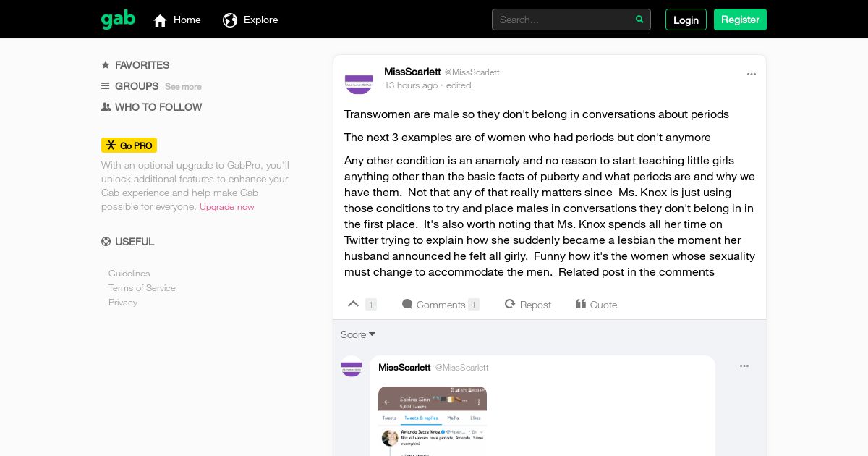The width and height of the screenshot is (868, 456).
Task: Click See more next to Groups
Action: 183,87
